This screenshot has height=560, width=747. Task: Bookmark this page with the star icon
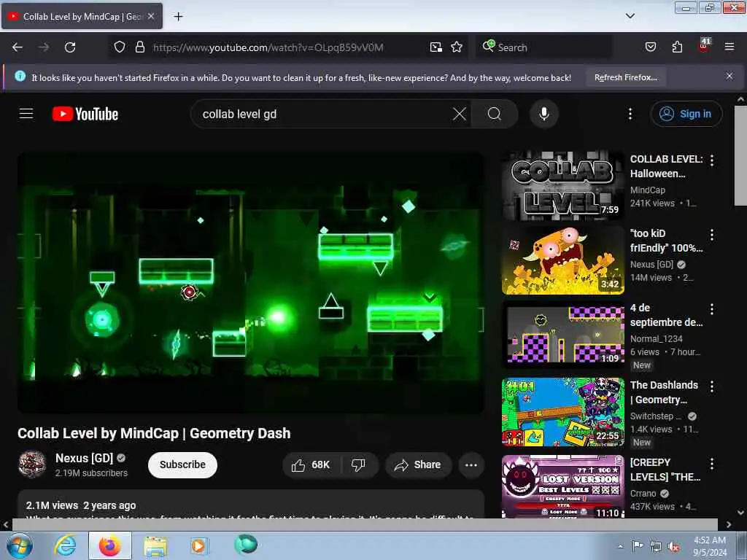[x=457, y=47]
